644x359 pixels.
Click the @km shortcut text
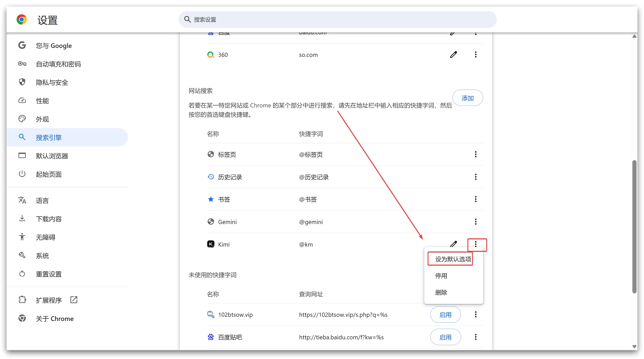[306, 244]
